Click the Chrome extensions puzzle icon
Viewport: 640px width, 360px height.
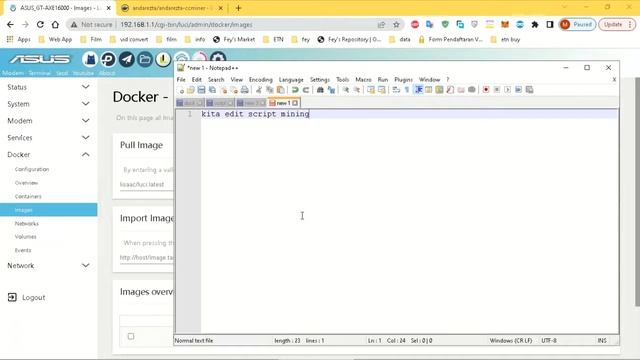[535, 24]
